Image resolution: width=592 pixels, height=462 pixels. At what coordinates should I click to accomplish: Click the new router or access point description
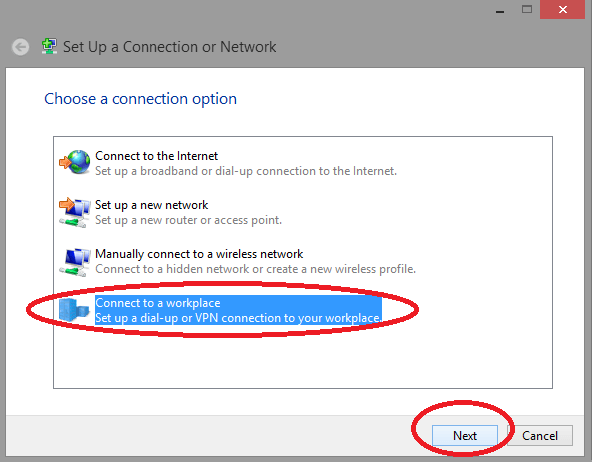click(x=188, y=220)
